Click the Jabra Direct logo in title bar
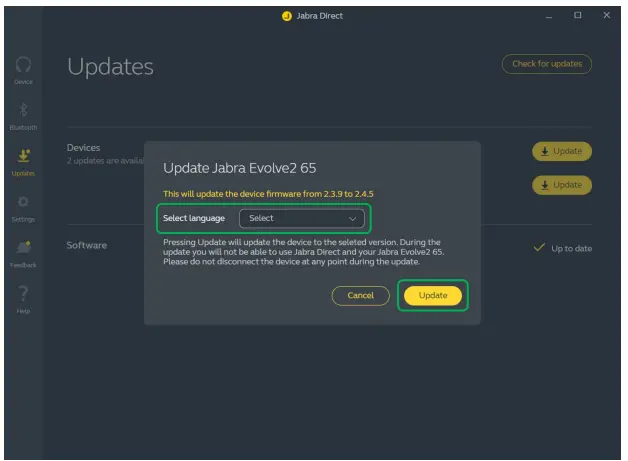Viewport: 628px width, 461px height. click(x=287, y=16)
